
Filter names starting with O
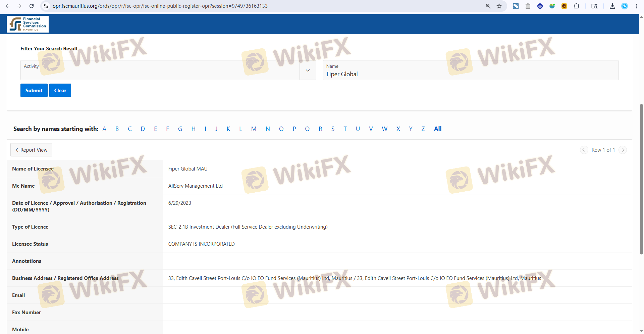pos(281,129)
